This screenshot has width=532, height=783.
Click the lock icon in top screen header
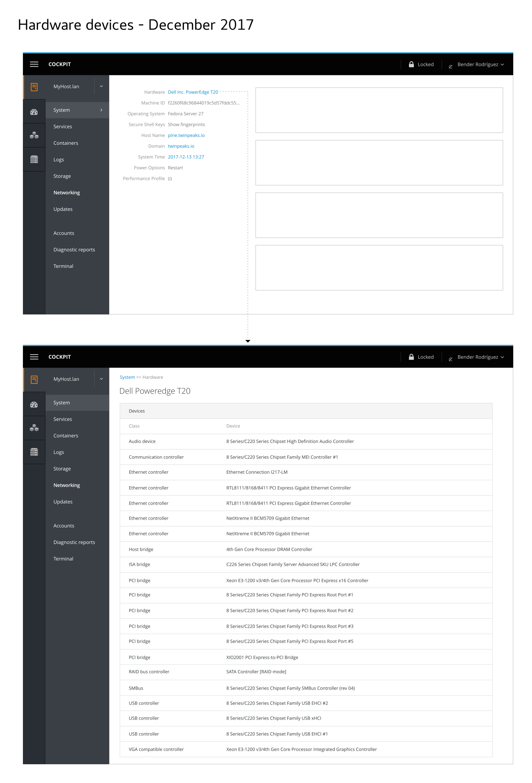[411, 64]
